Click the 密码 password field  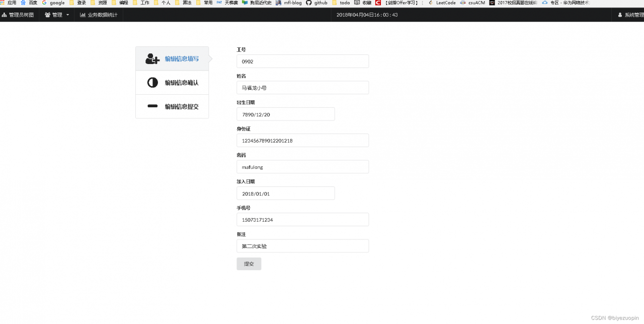point(302,167)
